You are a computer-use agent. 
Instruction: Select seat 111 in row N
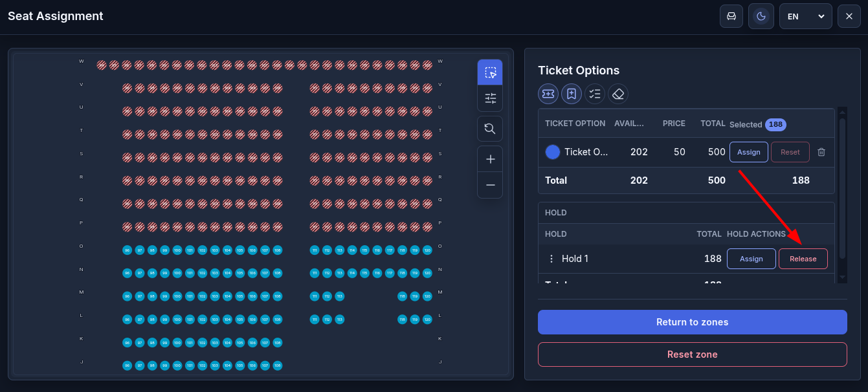(x=315, y=273)
